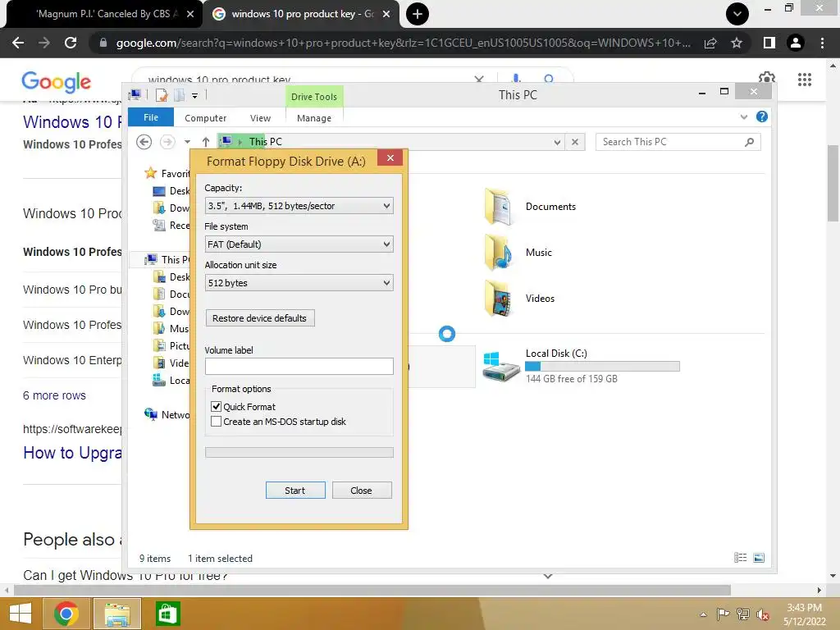Open the View ribbon tab
This screenshot has height=630, width=840.
point(260,118)
